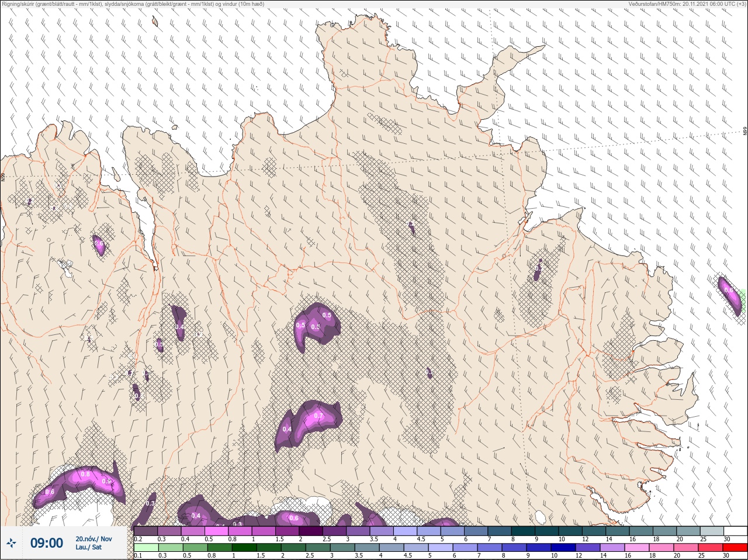The height and width of the screenshot is (560, 748).
Task: Click the N99 label at the right edge
Action: pos(745,132)
